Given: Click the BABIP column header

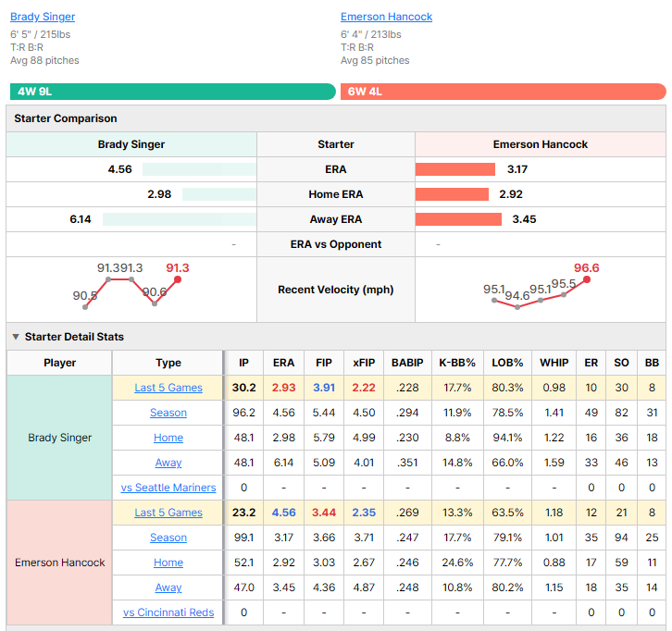Looking at the screenshot, I should 407,363.
